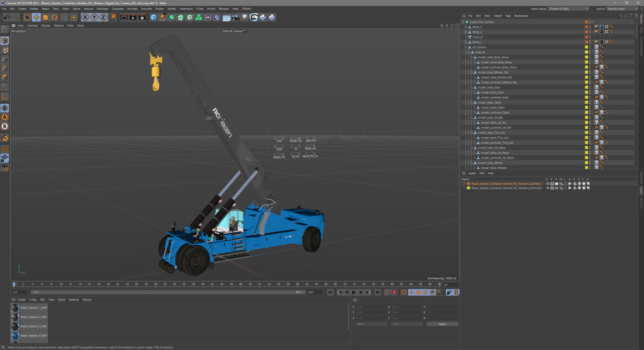The image size is (644, 350).
Task: Select Reach_Stacker_4_MAT material thumbnail
Action: [x=15, y=336]
